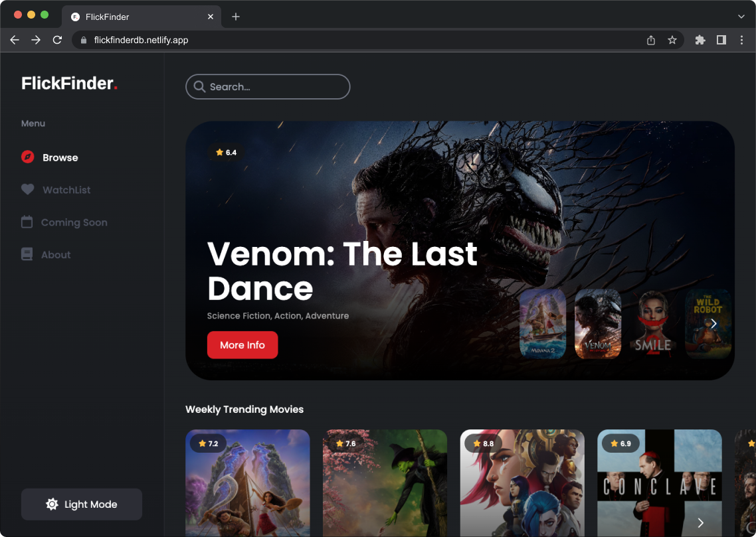Image resolution: width=756 pixels, height=537 pixels.
Task: Go back using browser back arrow
Action: (x=15, y=40)
